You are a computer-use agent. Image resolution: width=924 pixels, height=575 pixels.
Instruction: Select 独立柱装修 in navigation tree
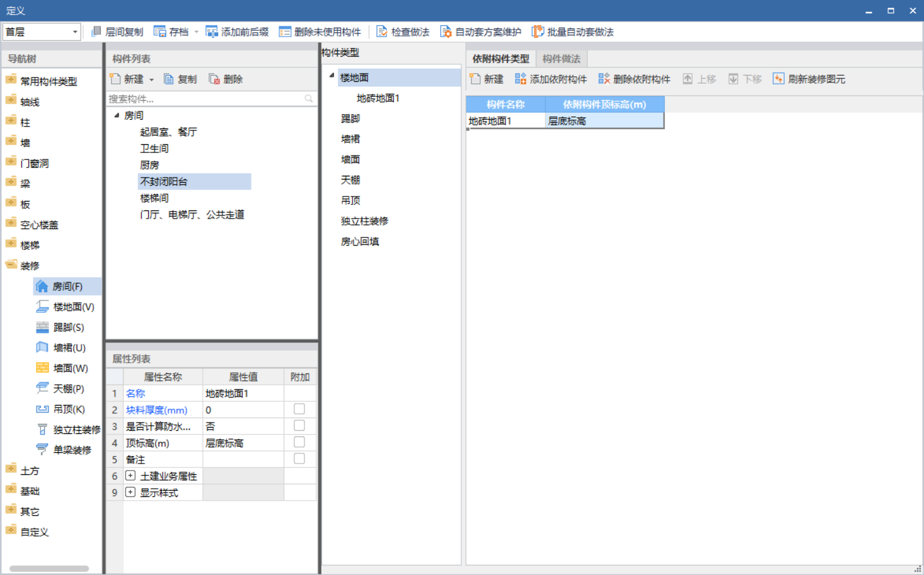[x=68, y=430]
